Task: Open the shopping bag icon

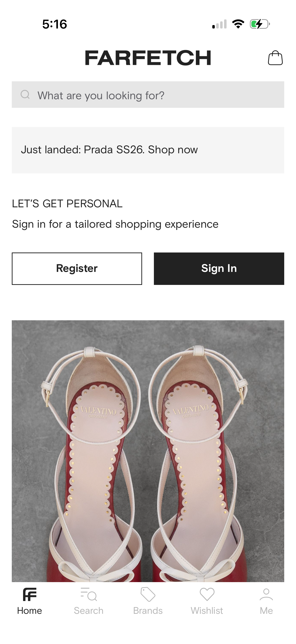Action: 275,58
